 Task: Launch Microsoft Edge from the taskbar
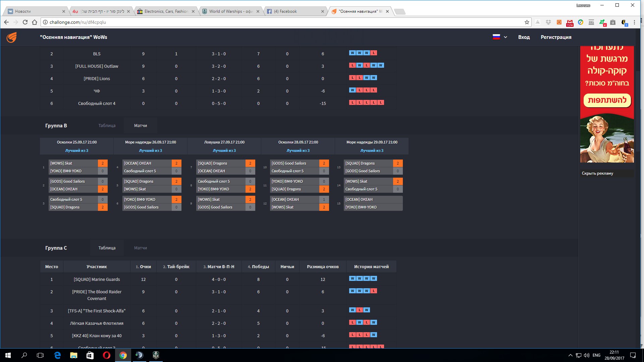pyautogui.click(x=57, y=355)
